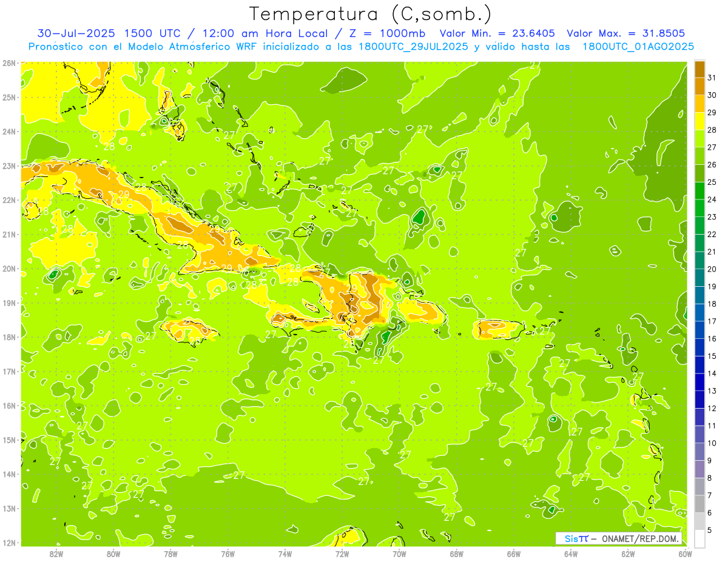Click 'Valor Max. = 31.8505' value

(625, 33)
